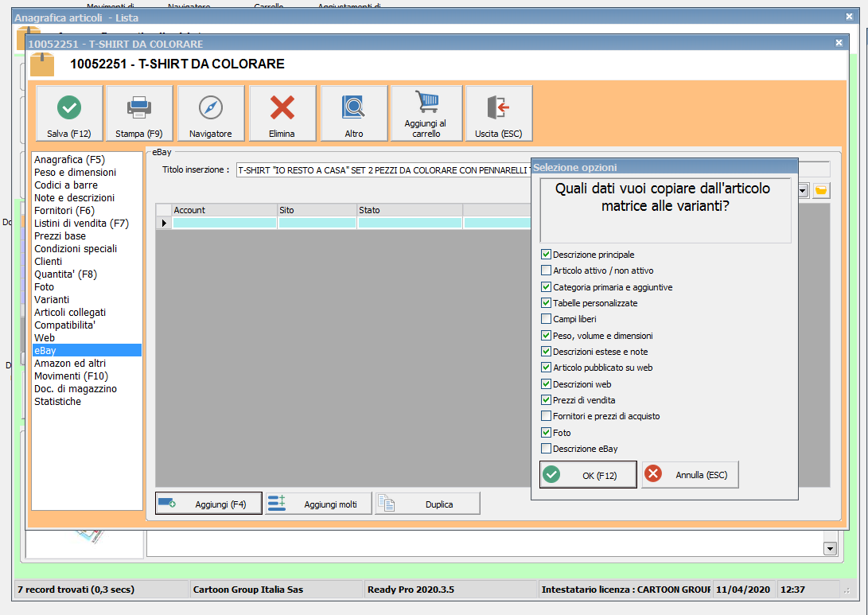Close the Anagrafica articoli - Lista window
The height and width of the screenshot is (615, 868).
(x=849, y=17)
